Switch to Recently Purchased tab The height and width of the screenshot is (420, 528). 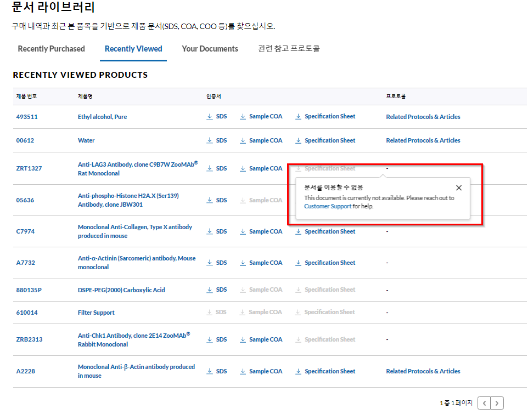tap(51, 49)
